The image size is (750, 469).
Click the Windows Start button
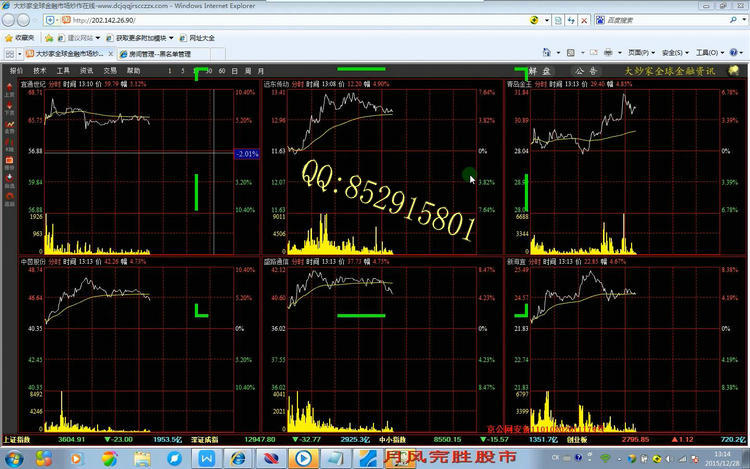tap(14, 458)
